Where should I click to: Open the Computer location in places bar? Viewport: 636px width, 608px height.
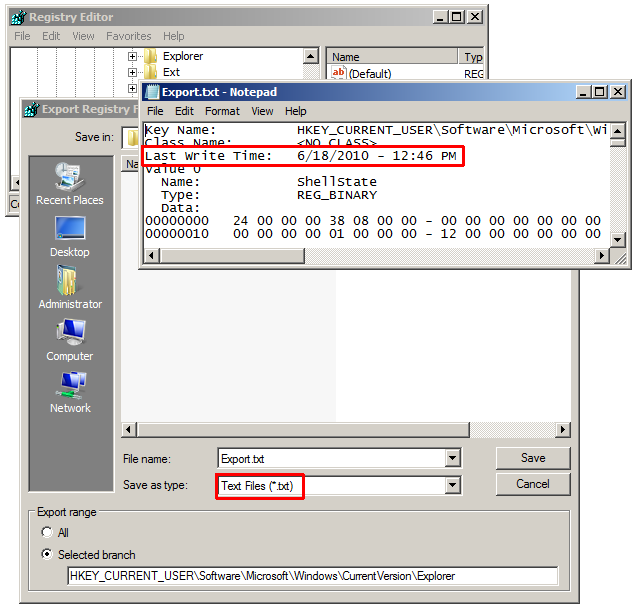point(70,340)
